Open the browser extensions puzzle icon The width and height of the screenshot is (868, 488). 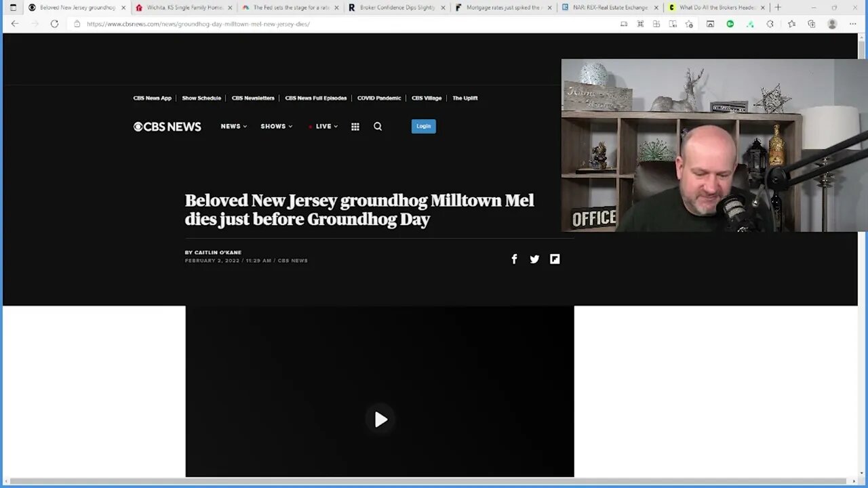click(x=770, y=24)
